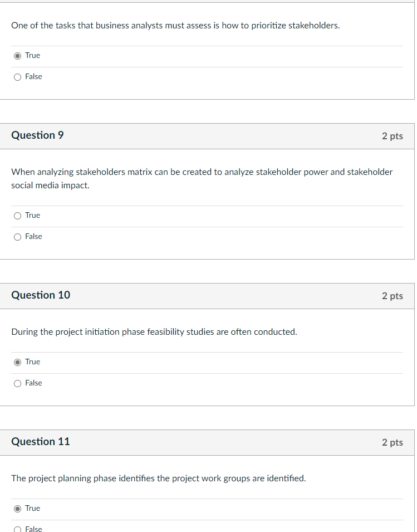Select False for Question 9
The width and height of the screenshot is (417, 532).
17,236
